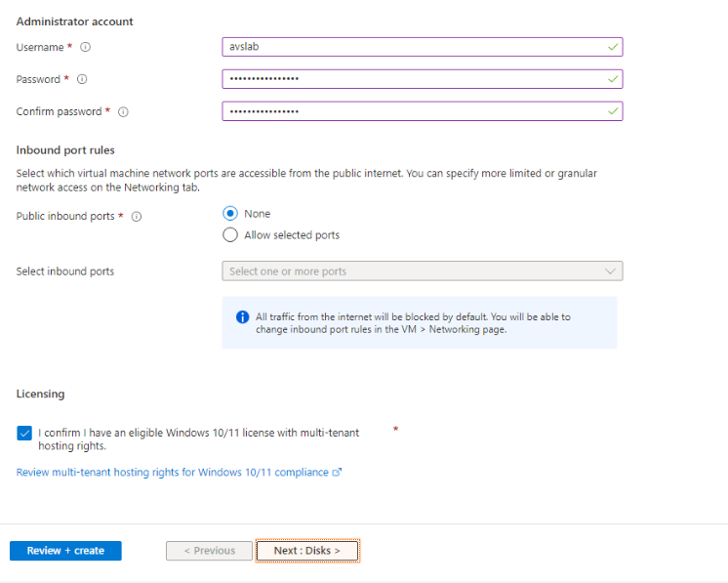Focus the Confirm password input field
The height and width of the screenshot is (583, 728).
(410, 111)
